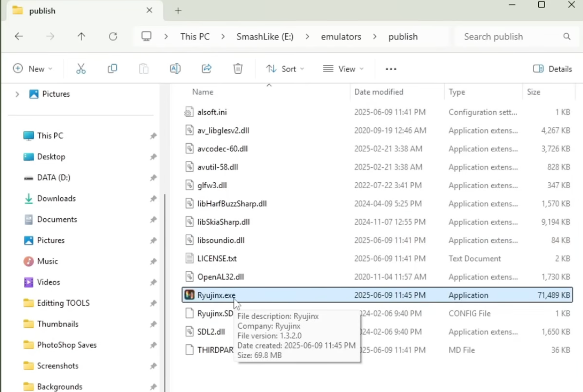The image size is (583, 392).
Task: Navigate to emulators breadcrumb
Action: (x=341, y=36)
